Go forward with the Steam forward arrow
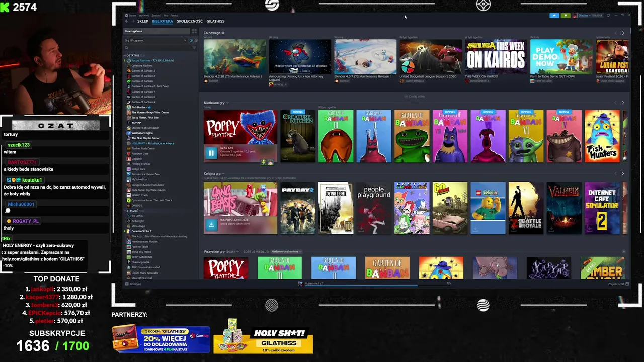644x362 pixels. click(x=133, y=21)
